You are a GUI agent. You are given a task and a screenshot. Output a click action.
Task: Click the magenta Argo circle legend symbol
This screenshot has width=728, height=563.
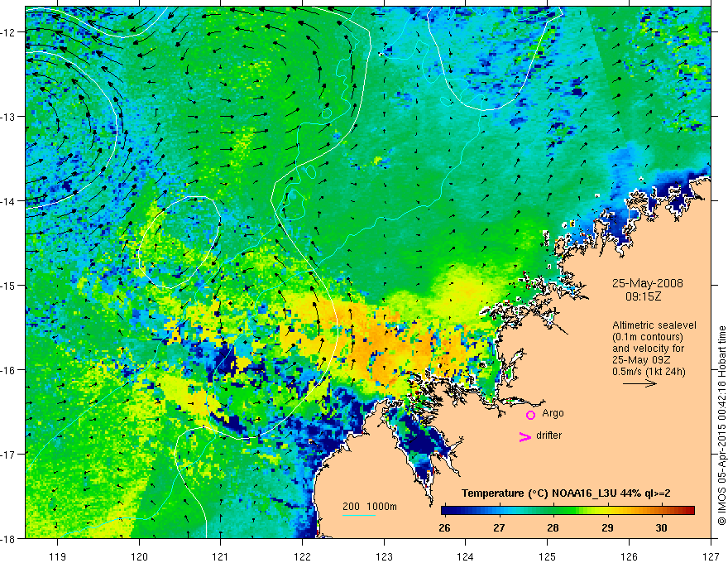click(x=530, y=415)
